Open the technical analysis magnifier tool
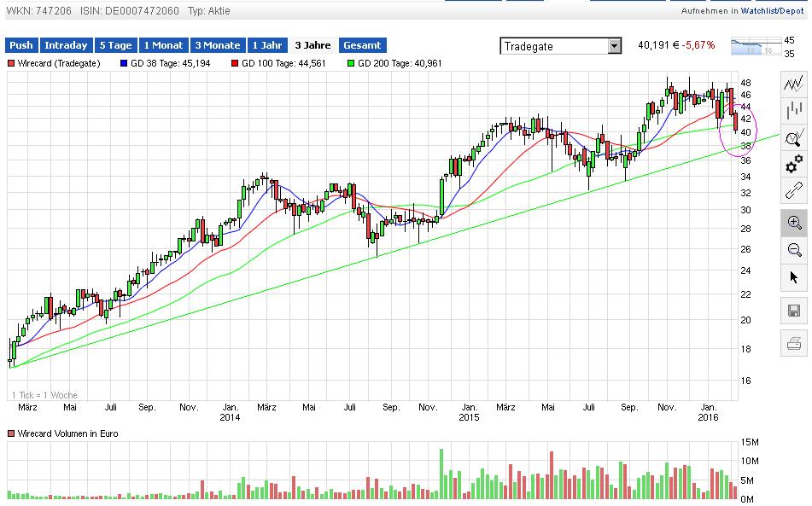The image size is (812, 506). [793, 137]
